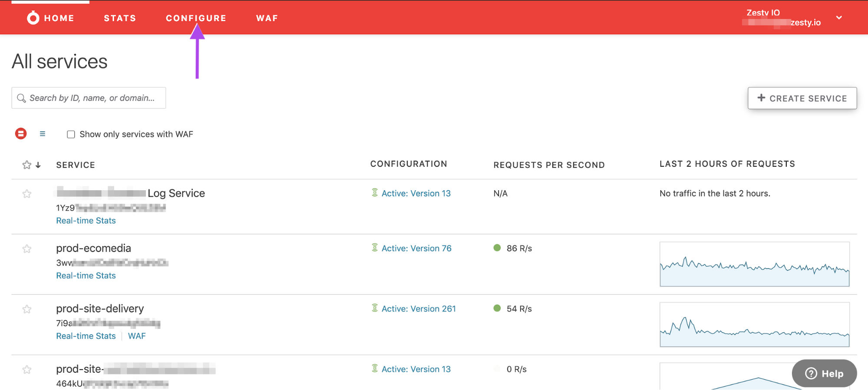868x390 pixels.
Task: Switch to the list view icon
Action: click(43, 134)
